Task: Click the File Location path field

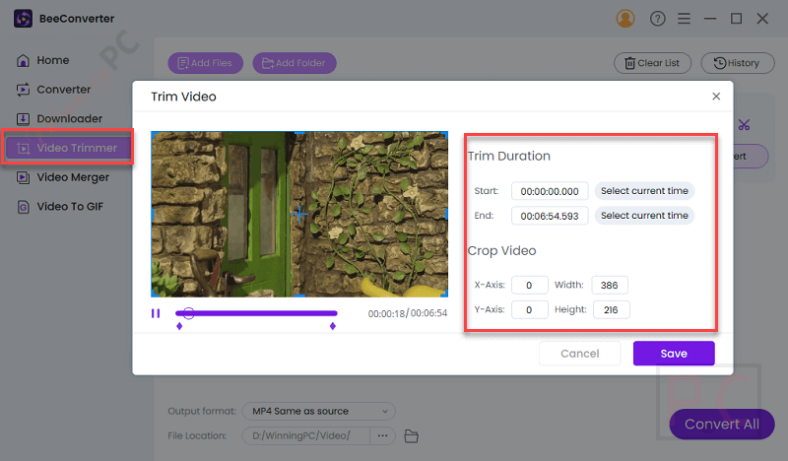Action: 306,435
